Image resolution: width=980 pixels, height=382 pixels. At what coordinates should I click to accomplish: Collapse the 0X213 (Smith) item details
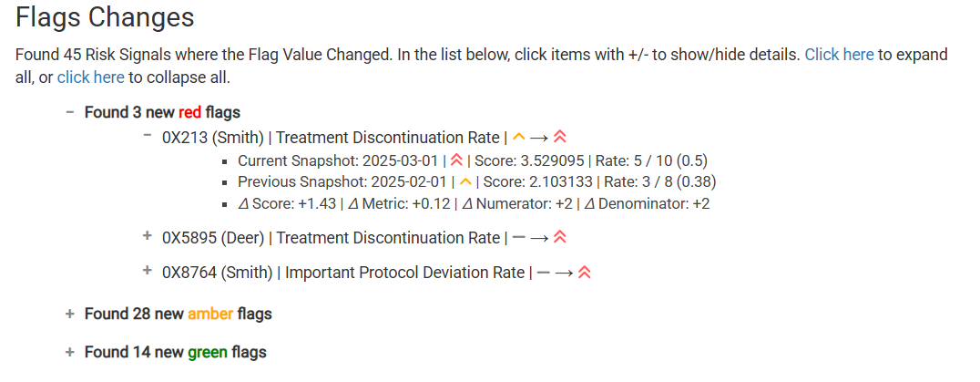click(x=148, y=134)
